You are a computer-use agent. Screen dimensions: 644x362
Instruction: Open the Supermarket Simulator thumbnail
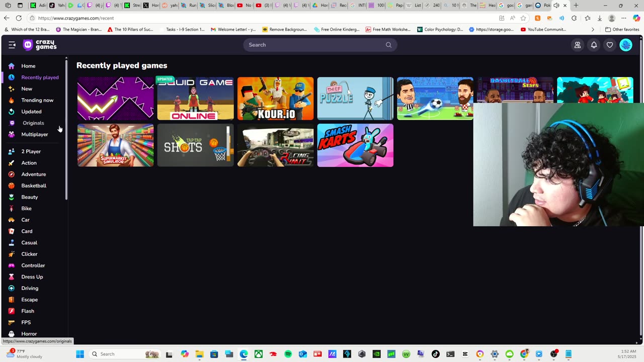(115, 145)
